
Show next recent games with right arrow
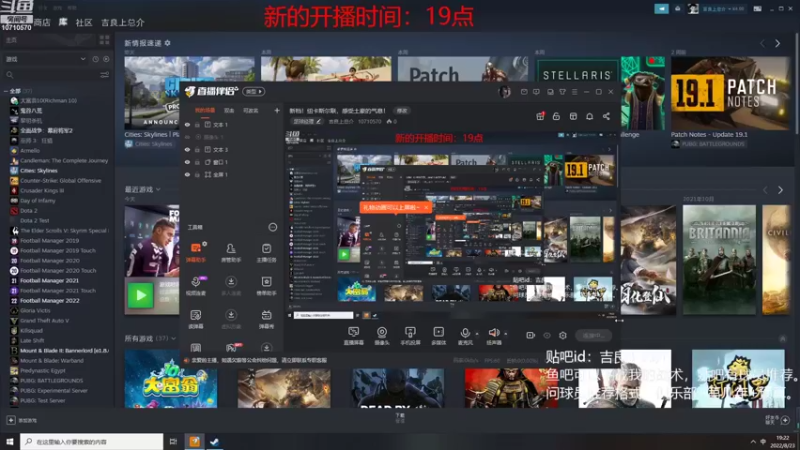tap(780, 190)
